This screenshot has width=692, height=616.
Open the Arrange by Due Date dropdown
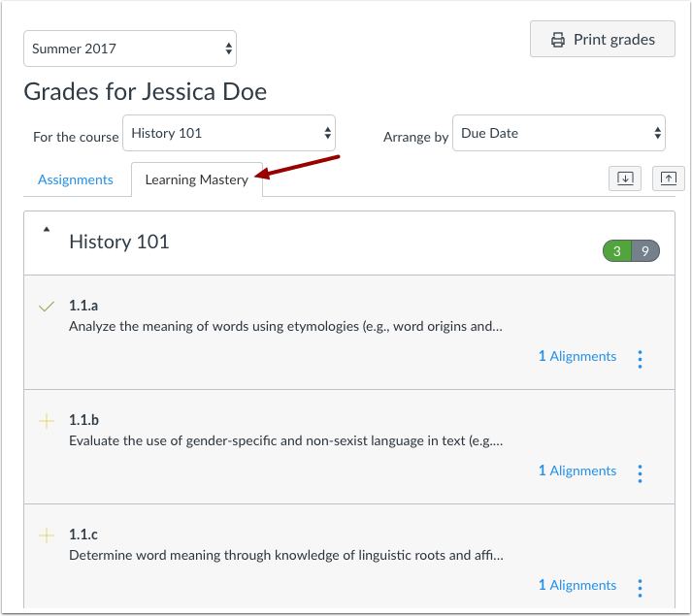pyautogui.click(x=559, y=134)
